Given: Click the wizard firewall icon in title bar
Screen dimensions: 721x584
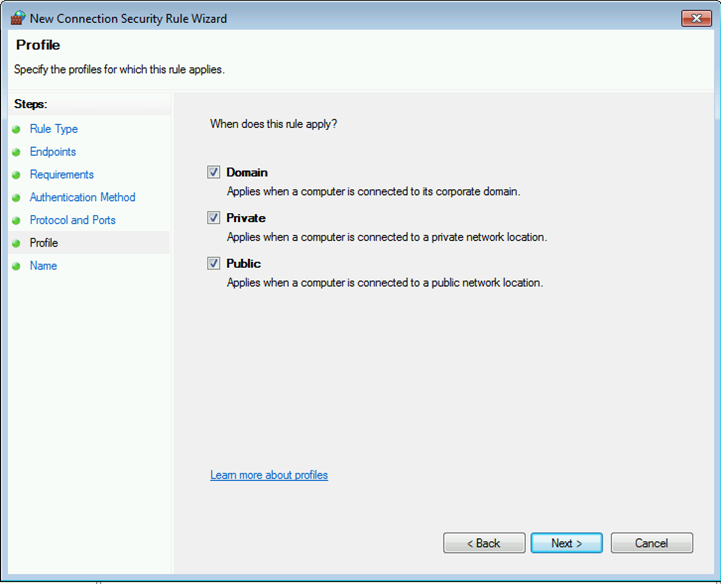Looking at the screenshot, I should (x=17, y=18).
